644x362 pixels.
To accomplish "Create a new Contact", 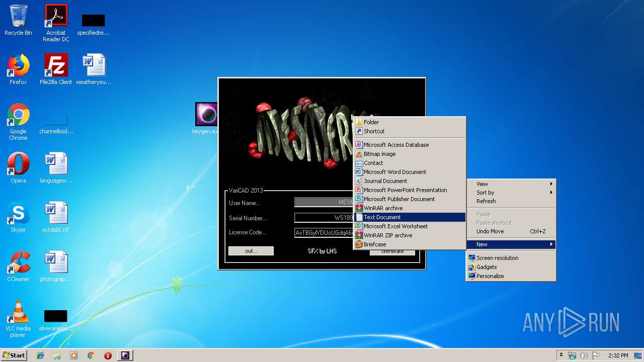I will point(410,163).
